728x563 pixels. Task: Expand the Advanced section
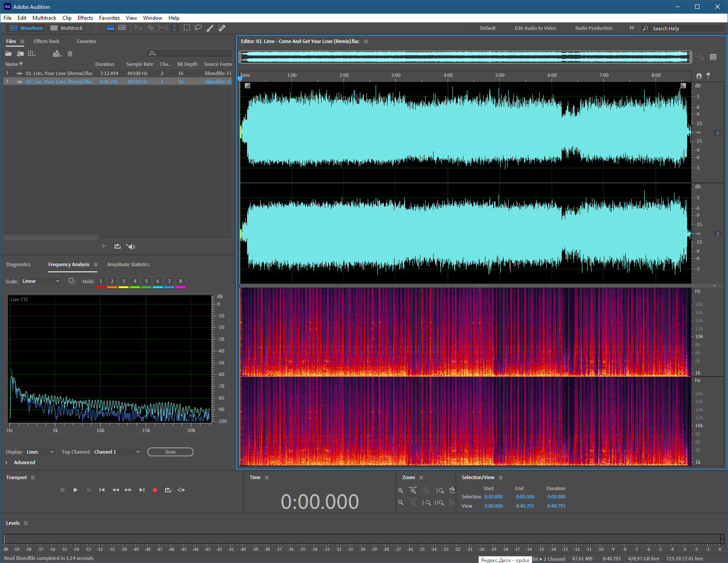7,462
